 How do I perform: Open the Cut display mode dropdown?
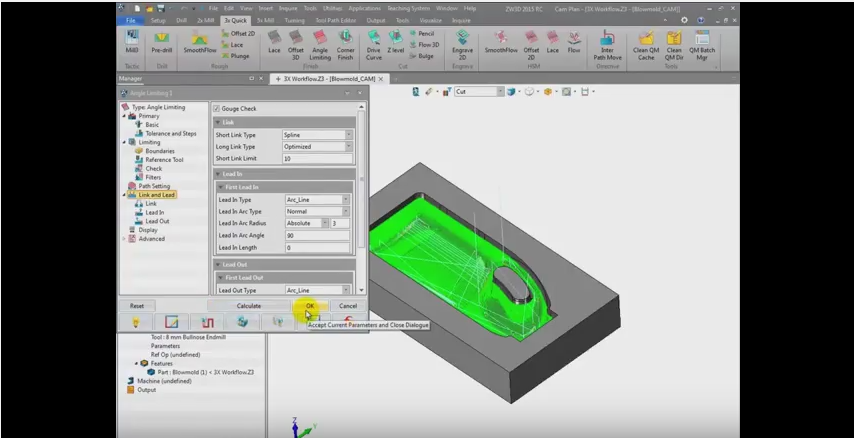[499, 92]
